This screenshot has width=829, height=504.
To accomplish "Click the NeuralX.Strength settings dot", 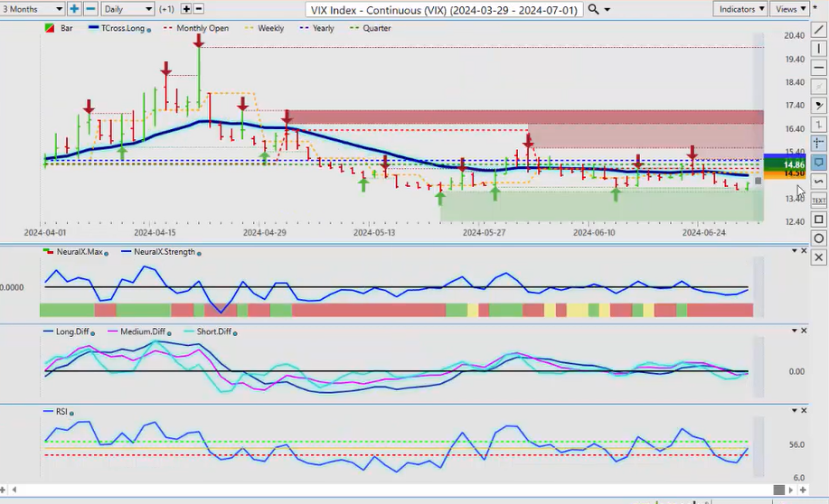I will tap(199, 254).
